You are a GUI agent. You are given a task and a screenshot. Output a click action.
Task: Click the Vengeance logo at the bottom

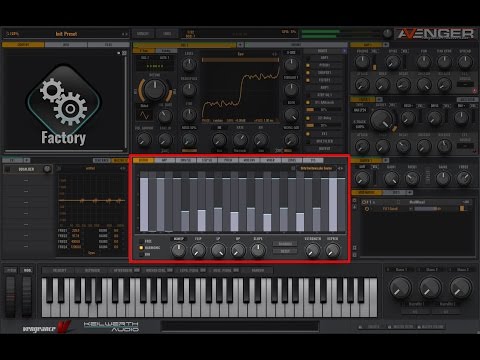tap(47, 328)
